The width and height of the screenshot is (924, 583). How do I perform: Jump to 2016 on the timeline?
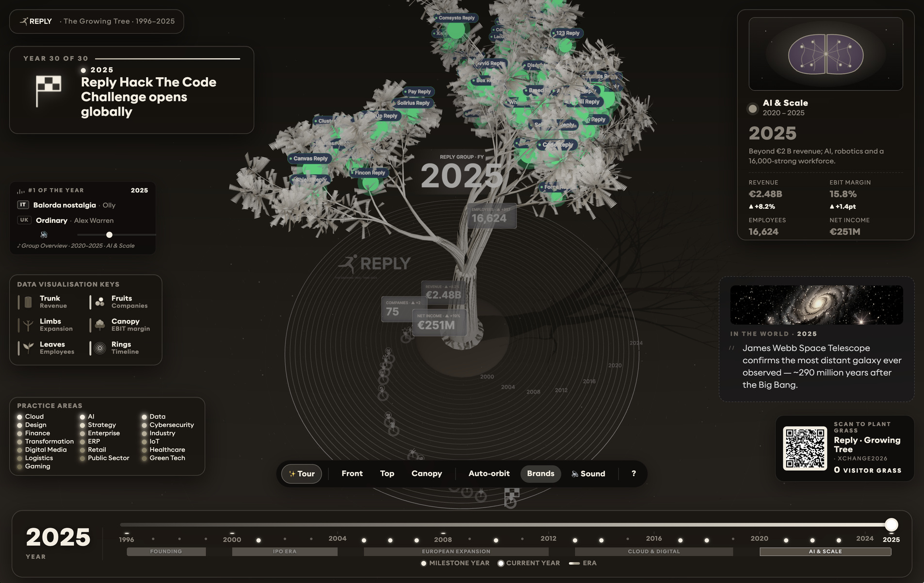[654, 538]
